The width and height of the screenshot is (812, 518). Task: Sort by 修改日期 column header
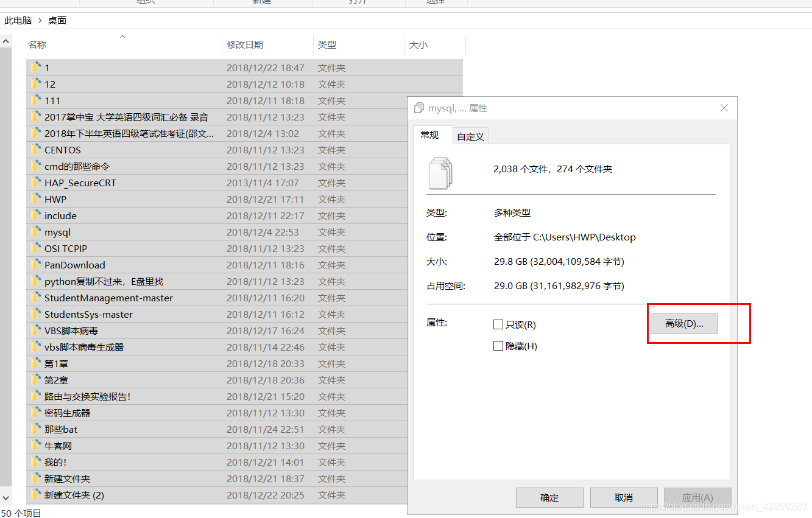(x=245, y=44)
